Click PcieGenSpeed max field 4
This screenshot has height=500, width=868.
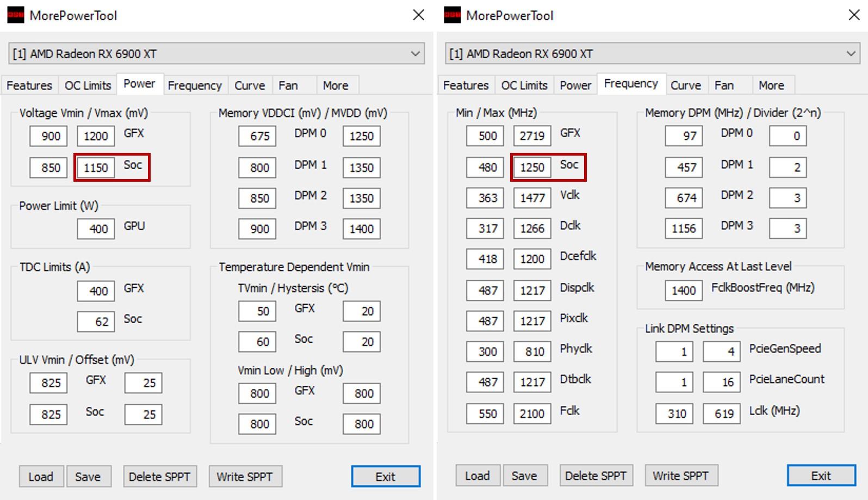pyautogui.click(x=722, y=351)
